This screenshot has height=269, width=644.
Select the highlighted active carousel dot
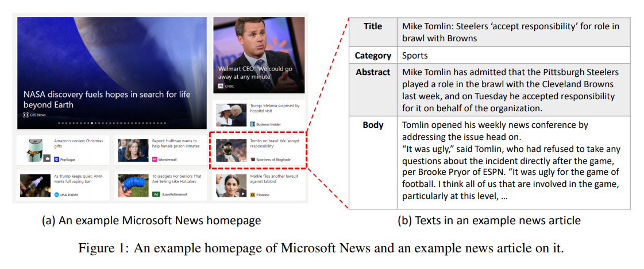tap(92, 123)
